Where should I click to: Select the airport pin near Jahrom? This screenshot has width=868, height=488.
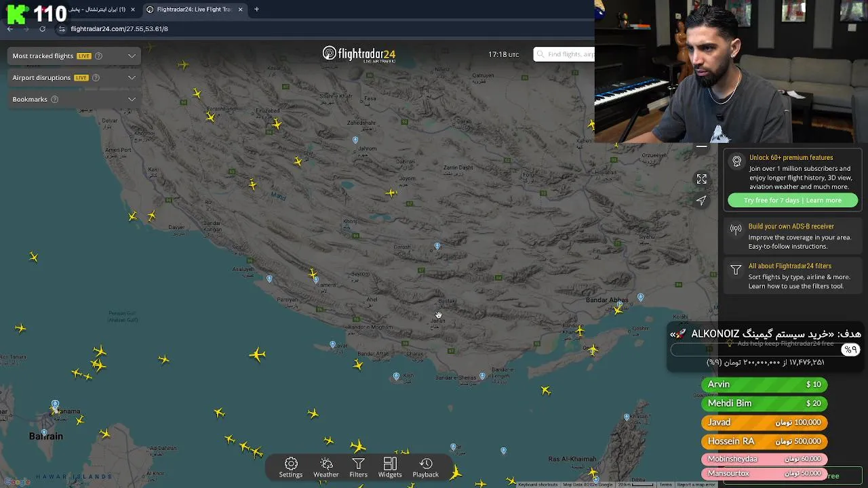pyautogui.click(x=355, y=140)
